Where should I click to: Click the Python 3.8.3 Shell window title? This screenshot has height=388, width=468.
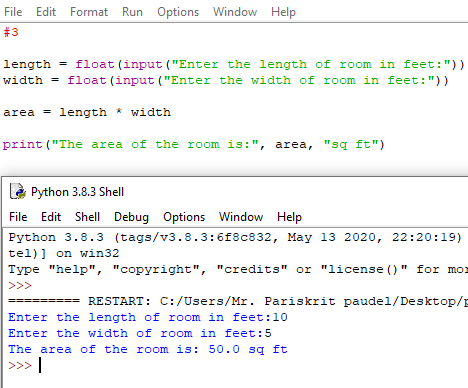click(x=77, y=192)
